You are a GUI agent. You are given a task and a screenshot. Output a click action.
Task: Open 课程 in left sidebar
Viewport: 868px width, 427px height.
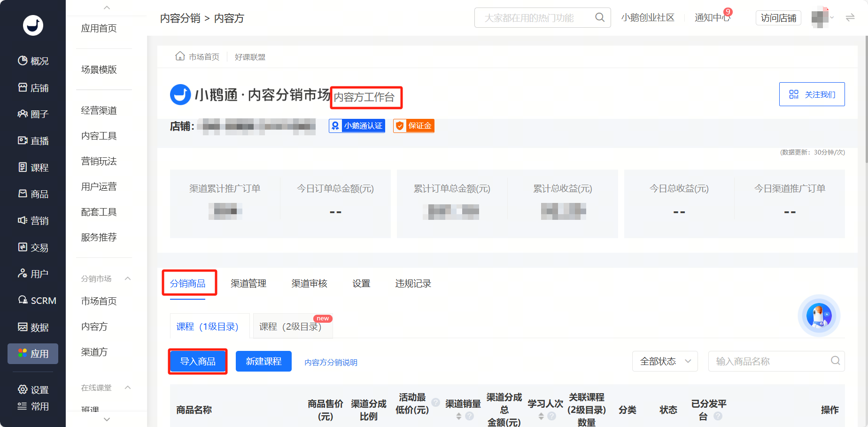[33, 168]
